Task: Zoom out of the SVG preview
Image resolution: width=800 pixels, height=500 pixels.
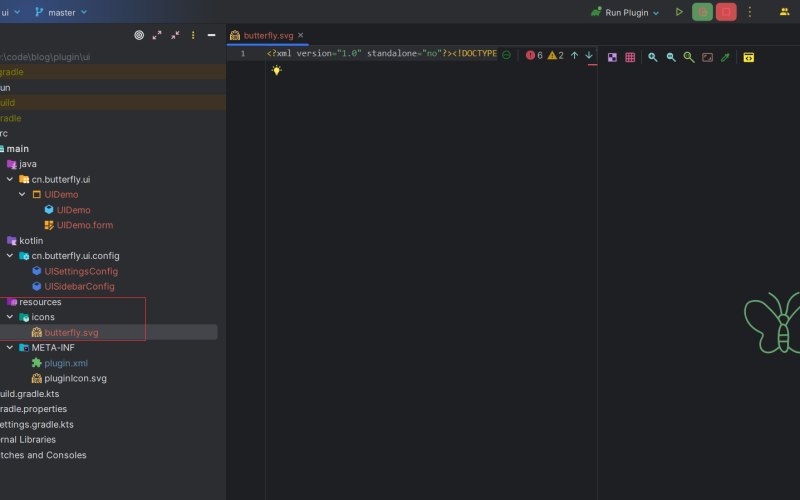Action: [671, 57]
